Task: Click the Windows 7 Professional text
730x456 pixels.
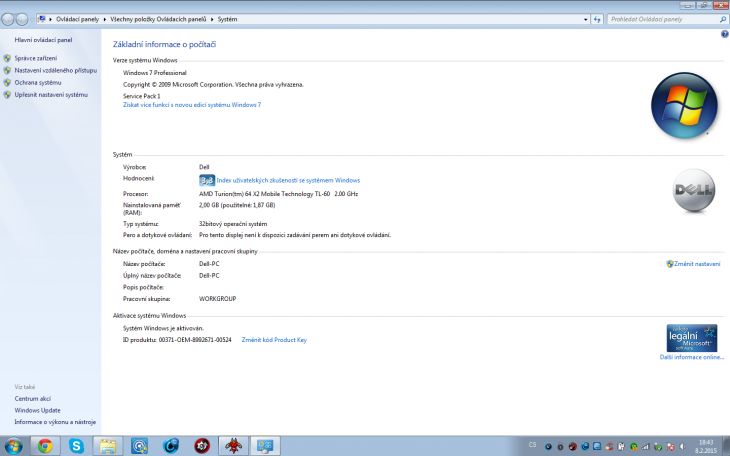Action: click(x=155, y=73)
